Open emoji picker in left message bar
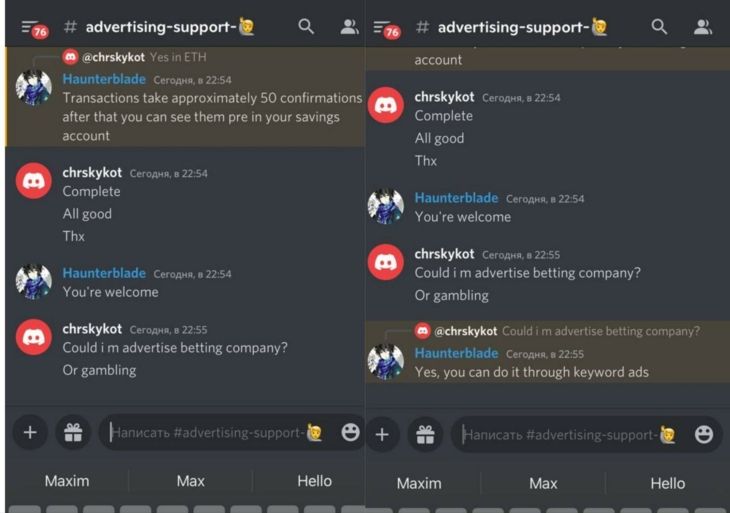The width and height of the screenshot is (730, 513). click(x=350, y=432)
